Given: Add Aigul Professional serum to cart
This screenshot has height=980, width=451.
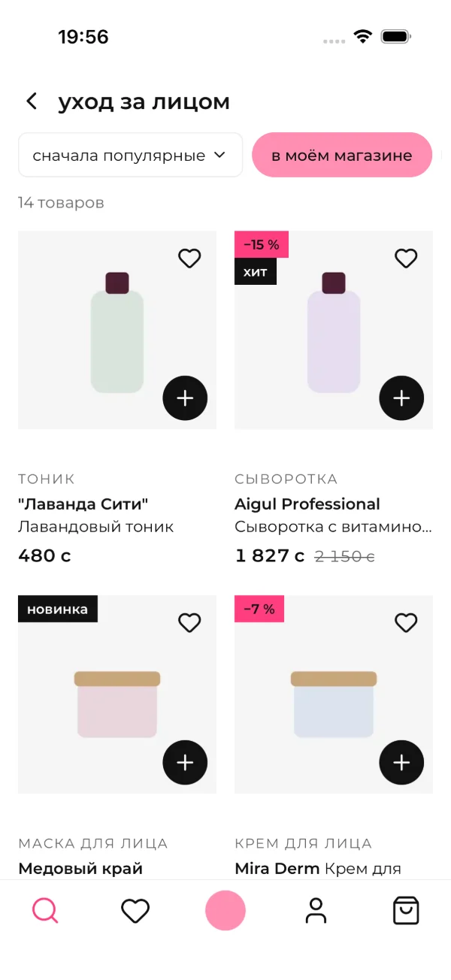Looking at the screenshot, I should coord(401,398).
